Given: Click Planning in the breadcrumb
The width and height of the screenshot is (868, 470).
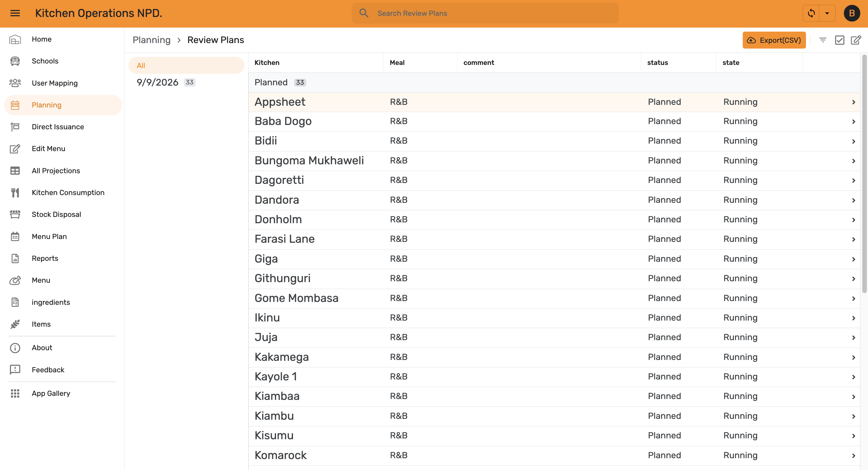Looking at the screenshot, I should point(152,40).
